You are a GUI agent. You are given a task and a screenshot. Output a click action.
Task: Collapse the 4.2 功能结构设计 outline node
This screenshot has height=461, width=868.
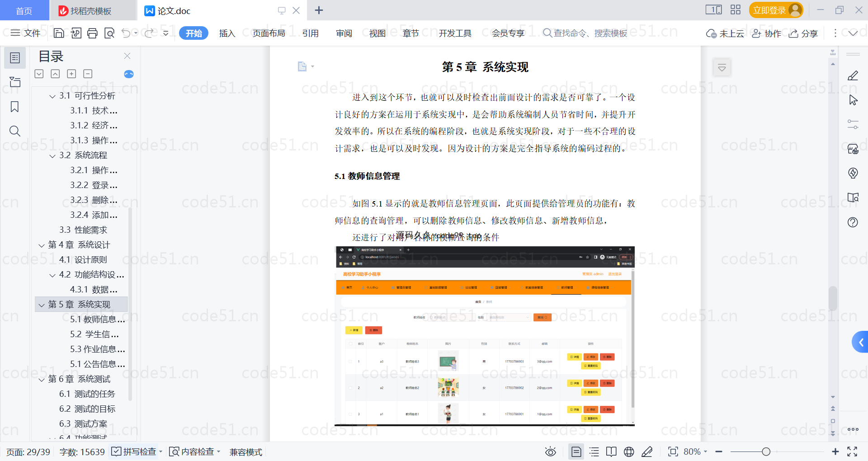click(52, 275)
